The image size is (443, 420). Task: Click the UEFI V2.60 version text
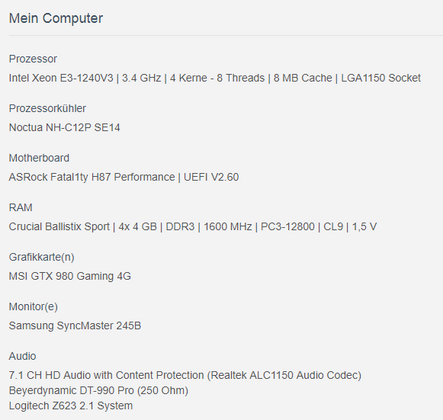tap(211, 177)
